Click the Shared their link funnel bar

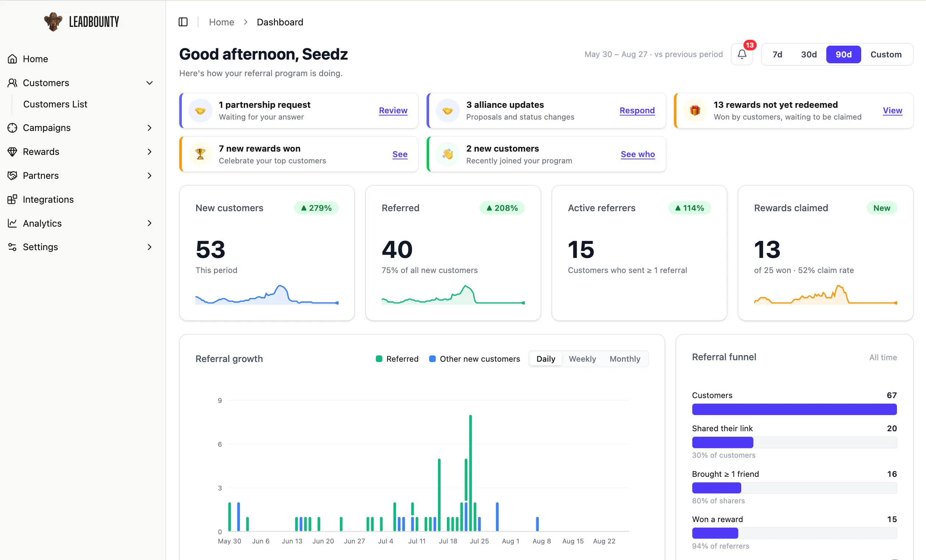click(794, 442)
